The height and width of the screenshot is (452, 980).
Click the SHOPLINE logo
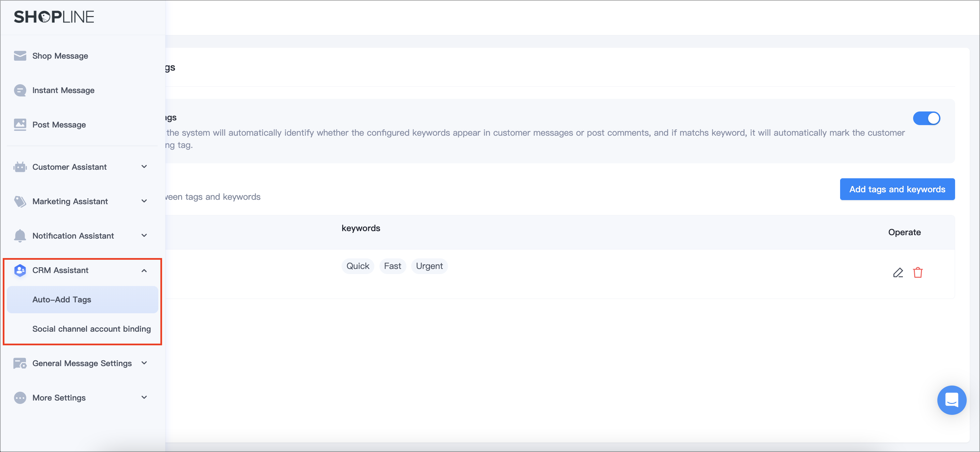[54, 17]
